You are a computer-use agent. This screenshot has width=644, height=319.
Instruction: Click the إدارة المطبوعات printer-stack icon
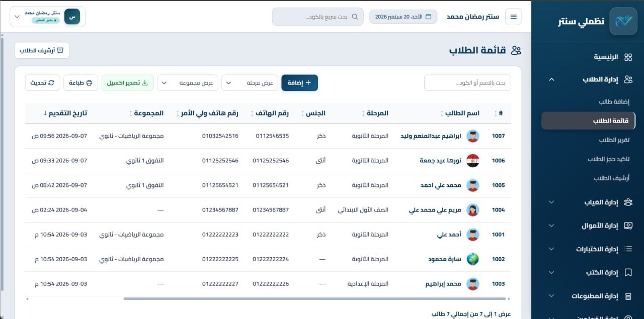point(628,296)
